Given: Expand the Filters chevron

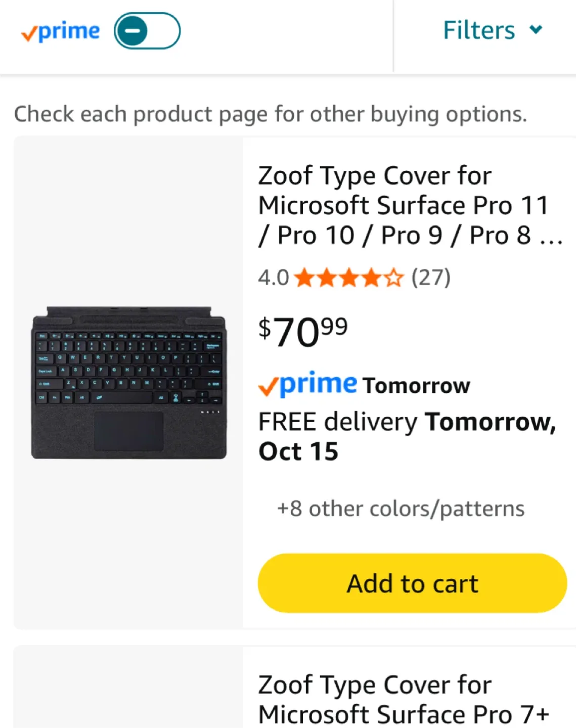Looking at the screenshot, I should 536,30.
